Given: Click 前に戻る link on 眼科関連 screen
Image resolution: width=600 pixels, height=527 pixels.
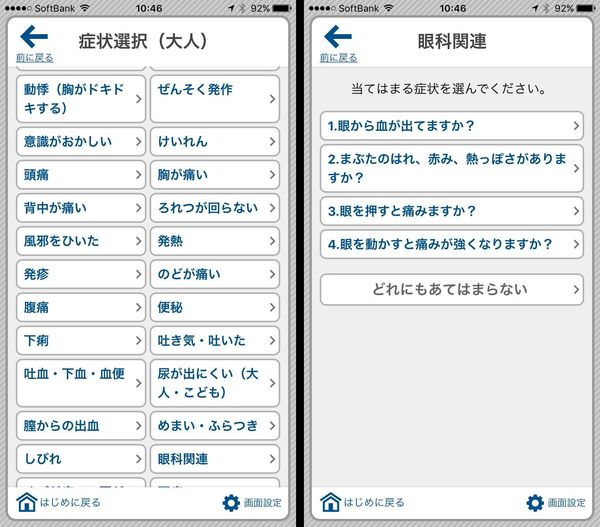Looking at the screenshot, I should pos(338,58).
